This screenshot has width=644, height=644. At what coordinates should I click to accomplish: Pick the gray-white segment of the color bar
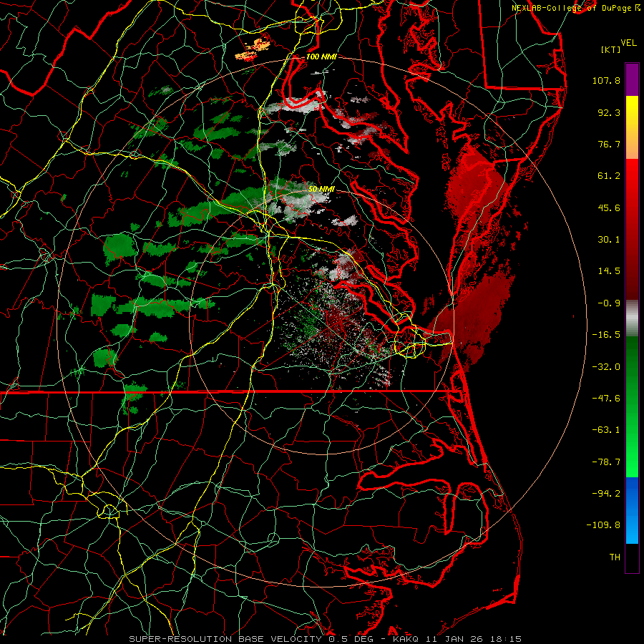pyautogui.click(x=632, y=318)
